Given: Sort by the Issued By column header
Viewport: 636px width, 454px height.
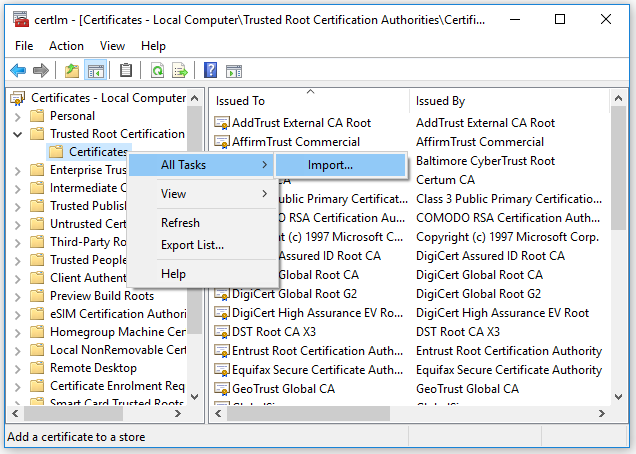Looking at the screenshot, I should coord(440,100).
